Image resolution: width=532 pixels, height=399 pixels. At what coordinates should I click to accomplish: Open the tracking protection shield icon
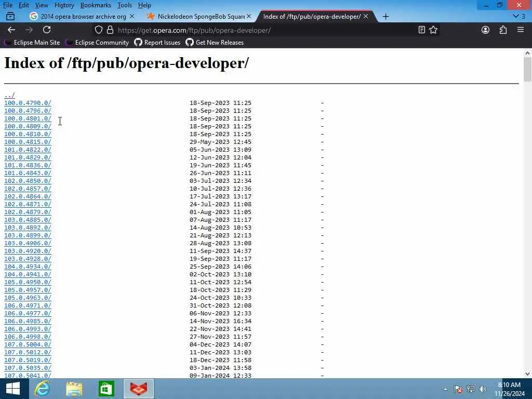[98, 30]
